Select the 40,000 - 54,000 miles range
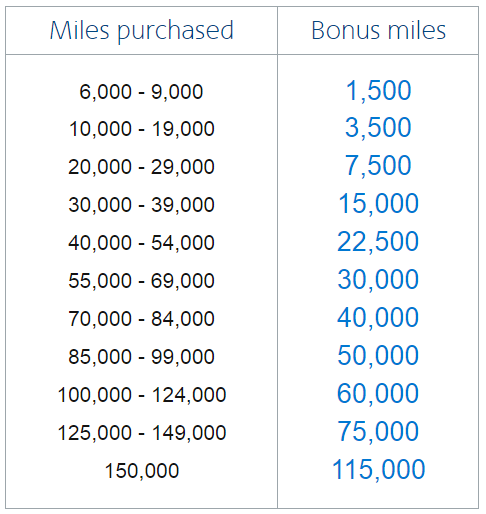 (x=141, y=242)
